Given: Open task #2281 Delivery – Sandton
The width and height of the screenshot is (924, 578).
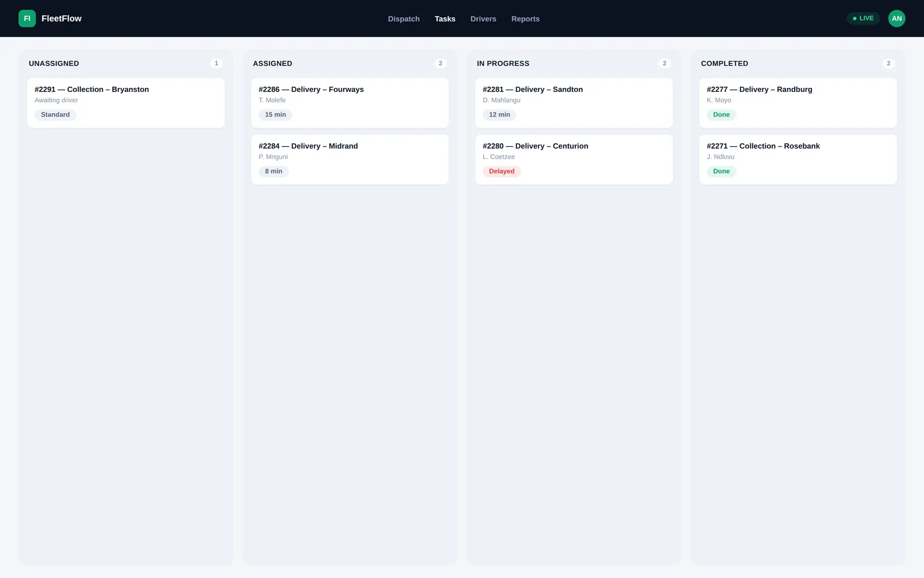Looking at the screenshot, I should pos(574,103).
